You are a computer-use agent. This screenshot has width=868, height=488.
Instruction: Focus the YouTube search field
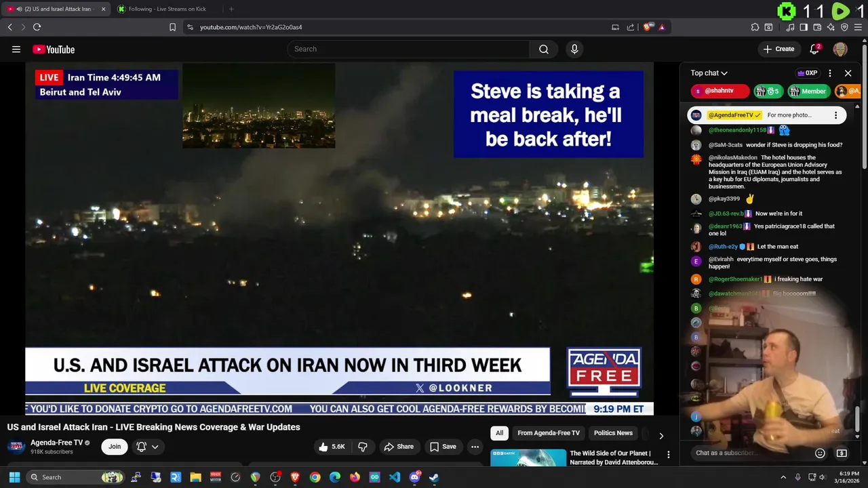[x=408, y=49]
